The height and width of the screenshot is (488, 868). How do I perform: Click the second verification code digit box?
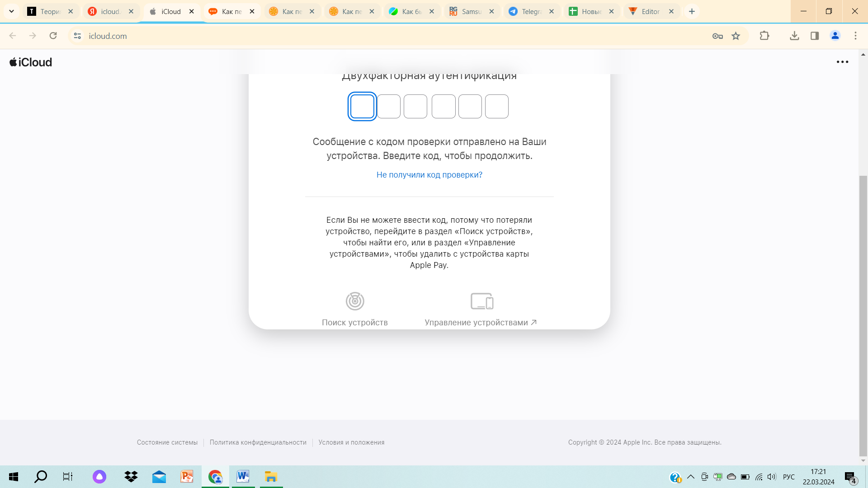pos(389,106)
